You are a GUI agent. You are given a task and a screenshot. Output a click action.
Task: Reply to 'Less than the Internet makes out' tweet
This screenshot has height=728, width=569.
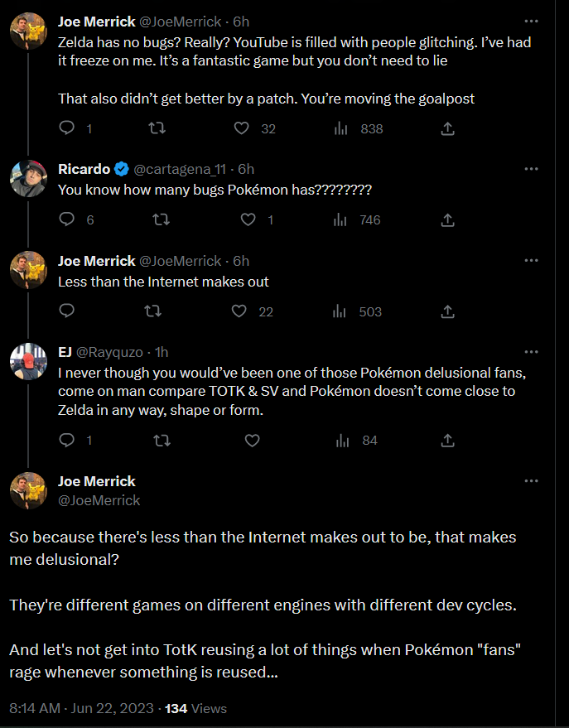68,311
